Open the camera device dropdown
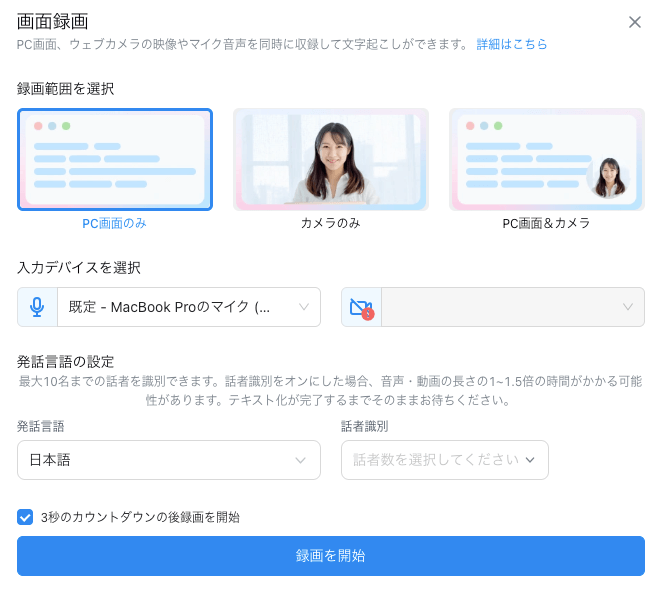Viewport: 664px width, 589px height. coord(512,307)
